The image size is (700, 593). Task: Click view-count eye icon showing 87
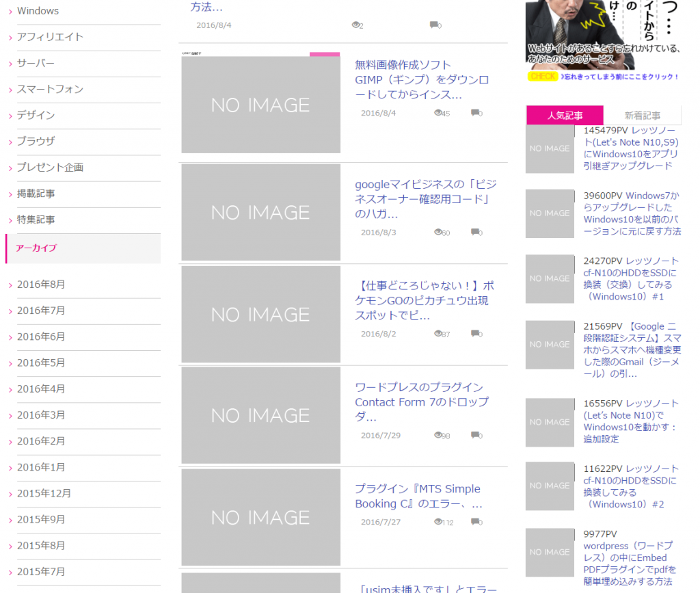click(438, 333)
